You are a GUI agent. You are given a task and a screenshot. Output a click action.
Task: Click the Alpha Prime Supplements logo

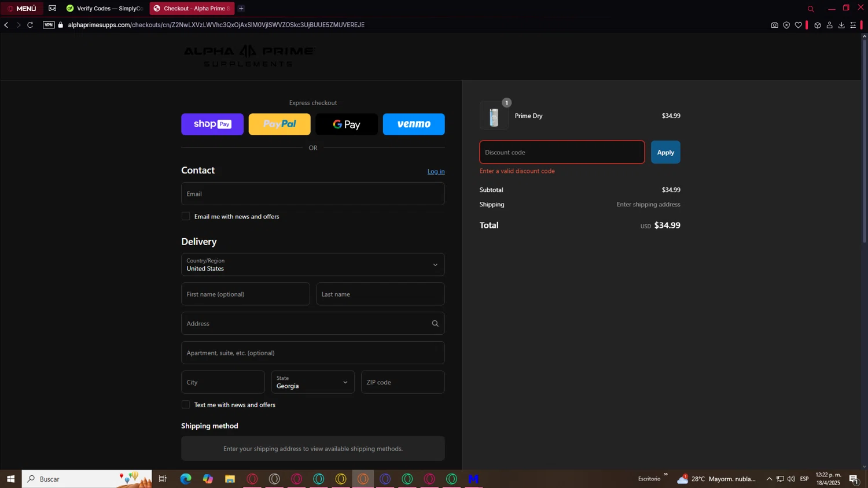tap(249, 56)
